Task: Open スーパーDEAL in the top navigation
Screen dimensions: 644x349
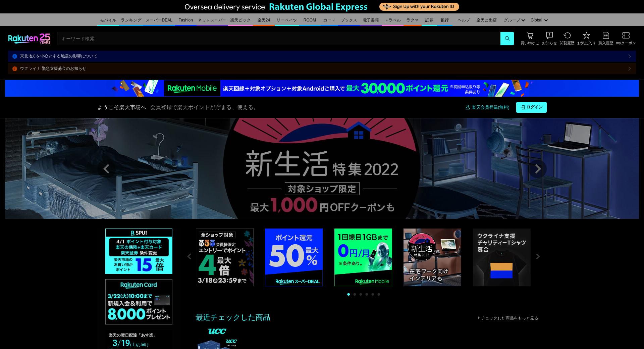Action: (159, 20)
